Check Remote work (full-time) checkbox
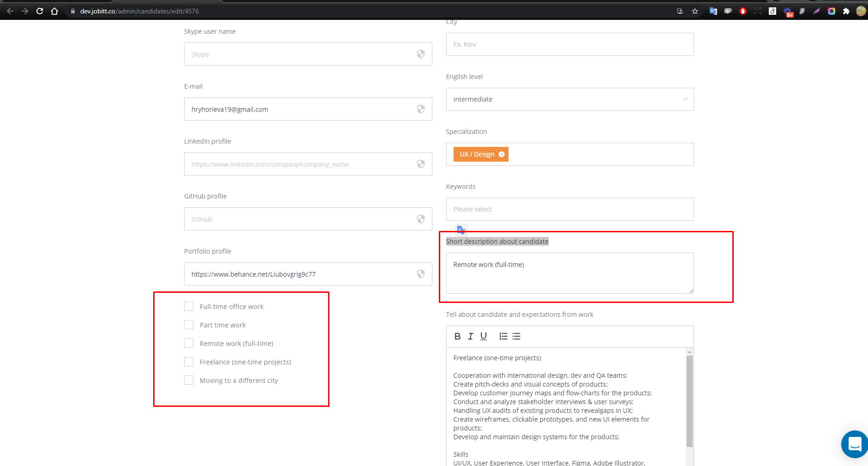Image resolution: width=868 pixels, height=466 pixels. (189, 343)
